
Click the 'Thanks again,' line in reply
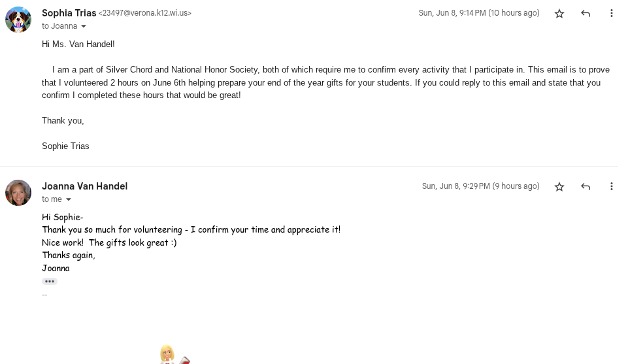coord(69,255)
